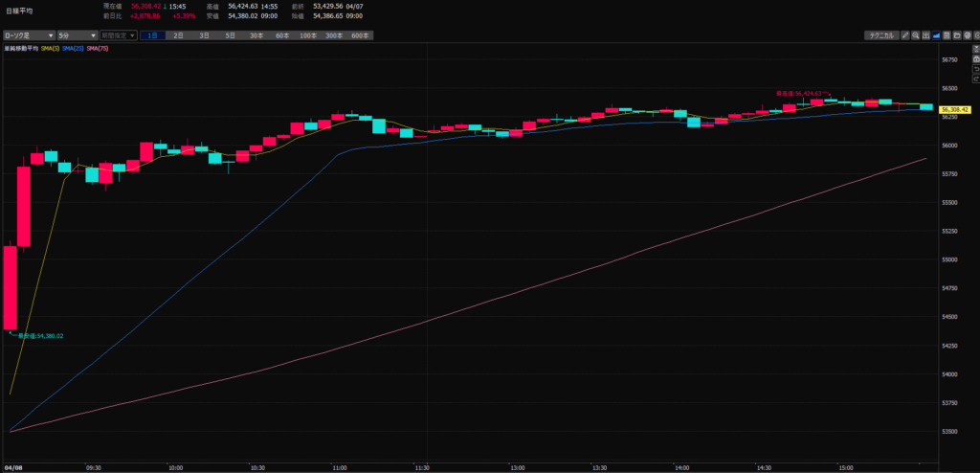The width and height of the screenshot is (980, 473).
Task: Click the テクニカル button
Action: tap(881, 35)
